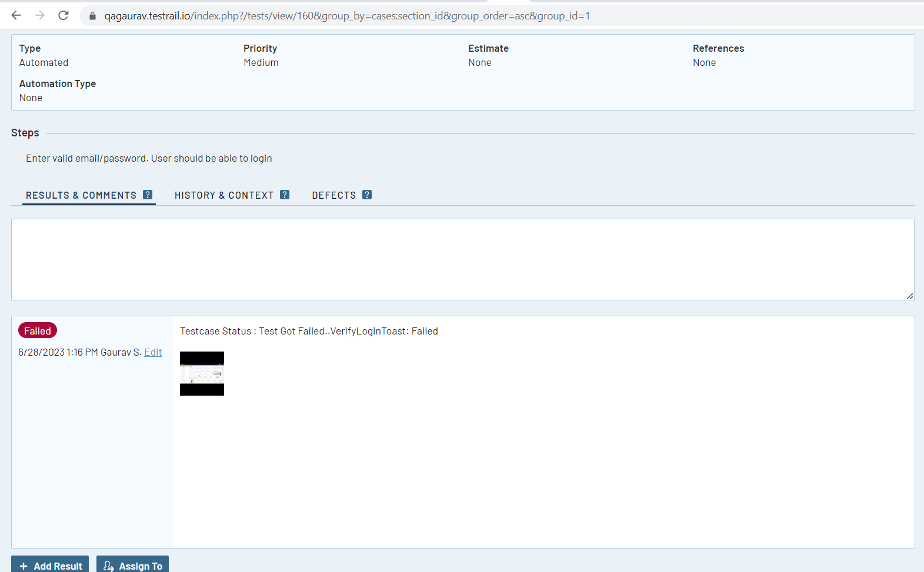Click the comment box resize handle
Viewport: 924px width, 572px height.
pos(910,296)
